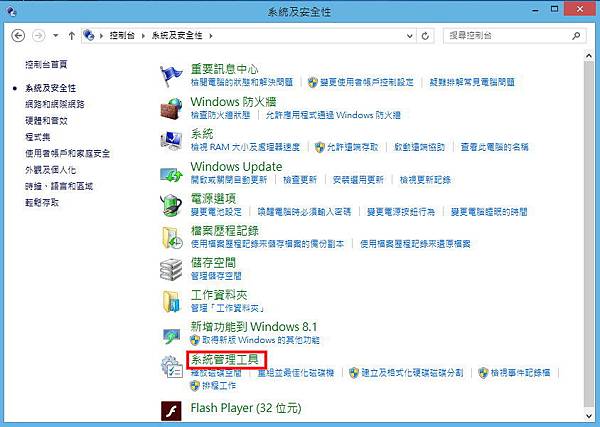Expand the chevron after 控制台 breadcrumb
This screenshot has width=600, height=427.
pos(143,36)
